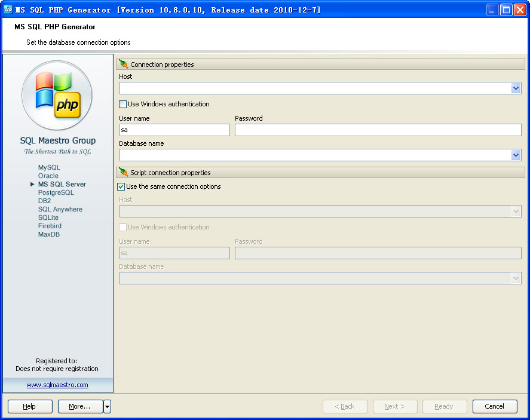
Task: Open the arrow menu beside More button
Action: click(x=107, y=407)
